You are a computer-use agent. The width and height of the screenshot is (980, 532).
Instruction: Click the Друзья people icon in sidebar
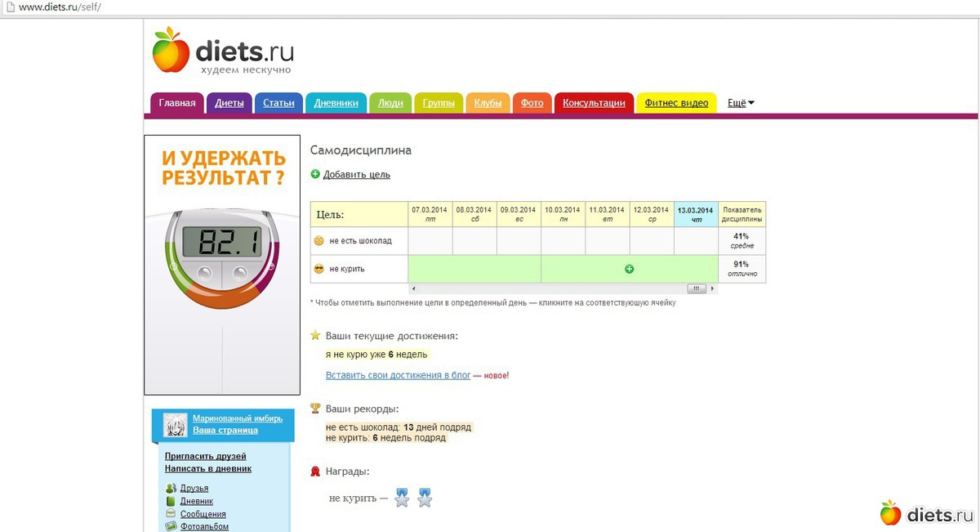coord(171,489)
